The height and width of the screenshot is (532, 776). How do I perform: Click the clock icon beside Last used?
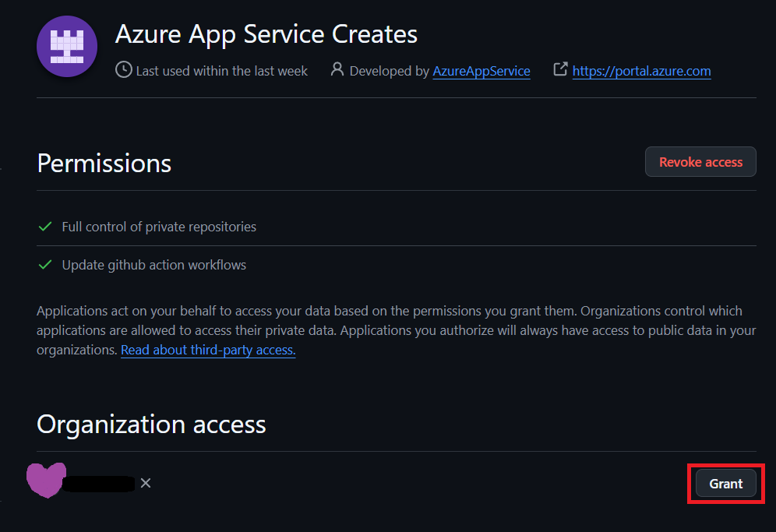pos(124,70)
